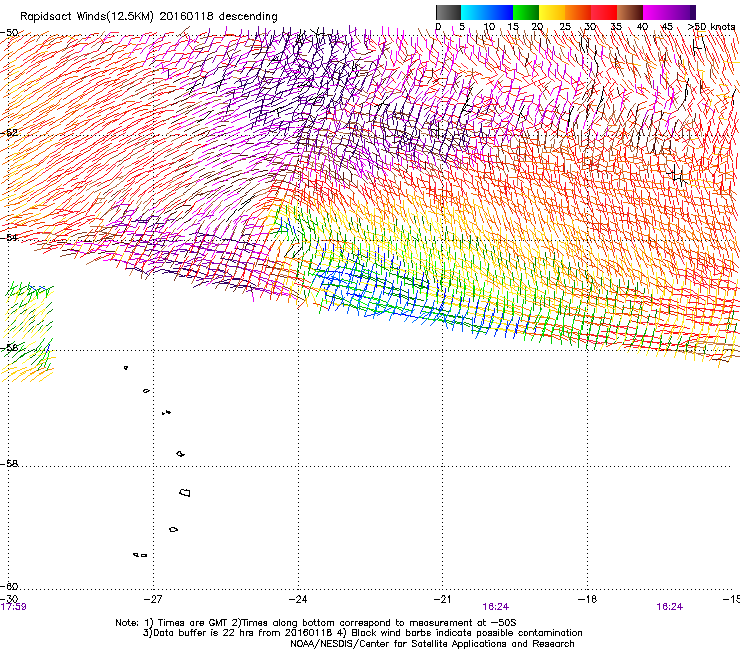This screenshot has width=740, height=650.
Task: Click the -60 latitude axis label
Action: [x=9, y=586]
